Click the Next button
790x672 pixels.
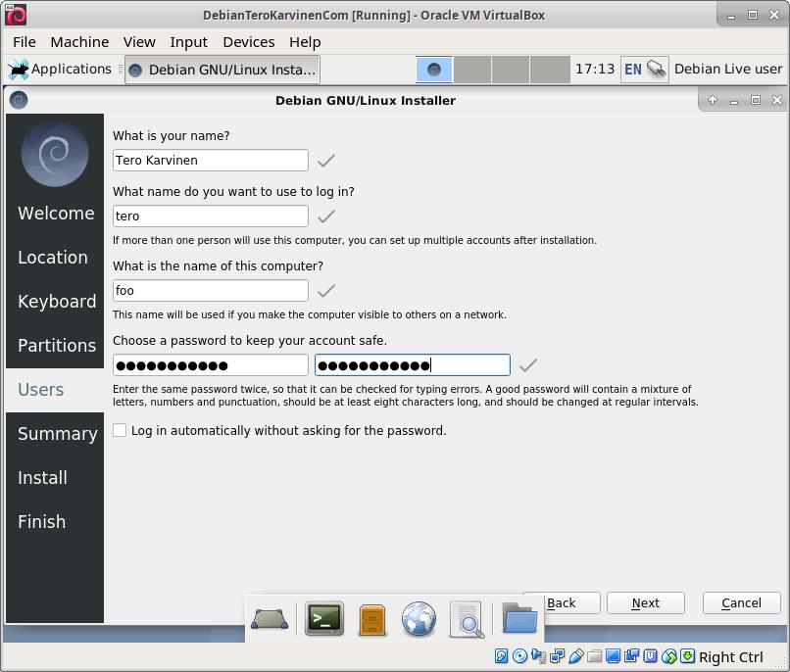tap(645, 603)
